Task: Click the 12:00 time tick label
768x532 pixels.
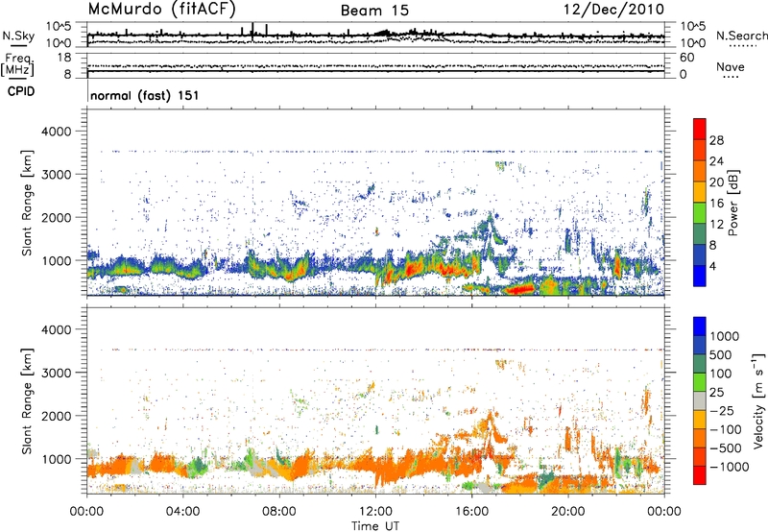Action: click(375, 512)
